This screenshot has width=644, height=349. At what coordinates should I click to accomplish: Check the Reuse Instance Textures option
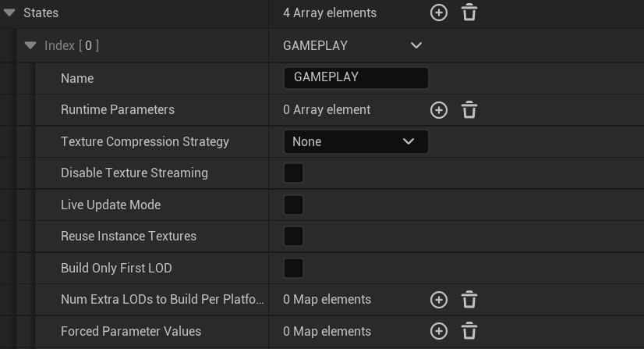coord(293,237)
